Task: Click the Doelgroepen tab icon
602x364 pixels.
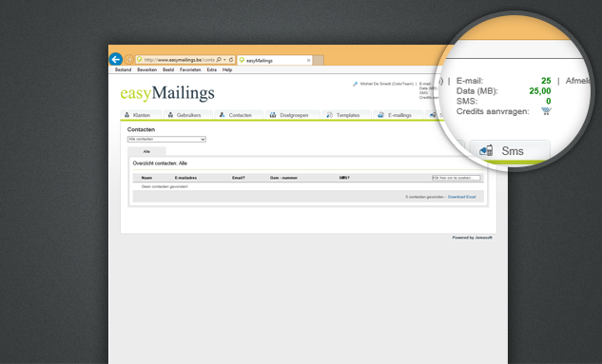Action: coord(273,115)
